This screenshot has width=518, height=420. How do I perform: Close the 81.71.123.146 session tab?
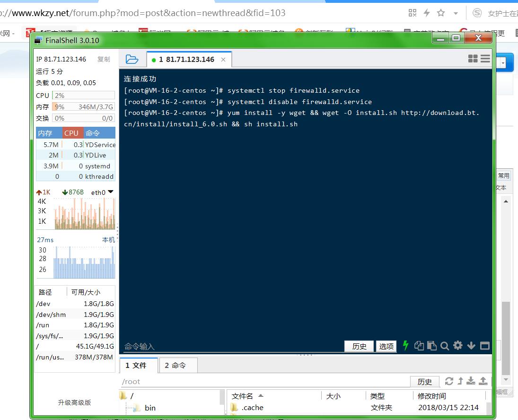point(223,60)
